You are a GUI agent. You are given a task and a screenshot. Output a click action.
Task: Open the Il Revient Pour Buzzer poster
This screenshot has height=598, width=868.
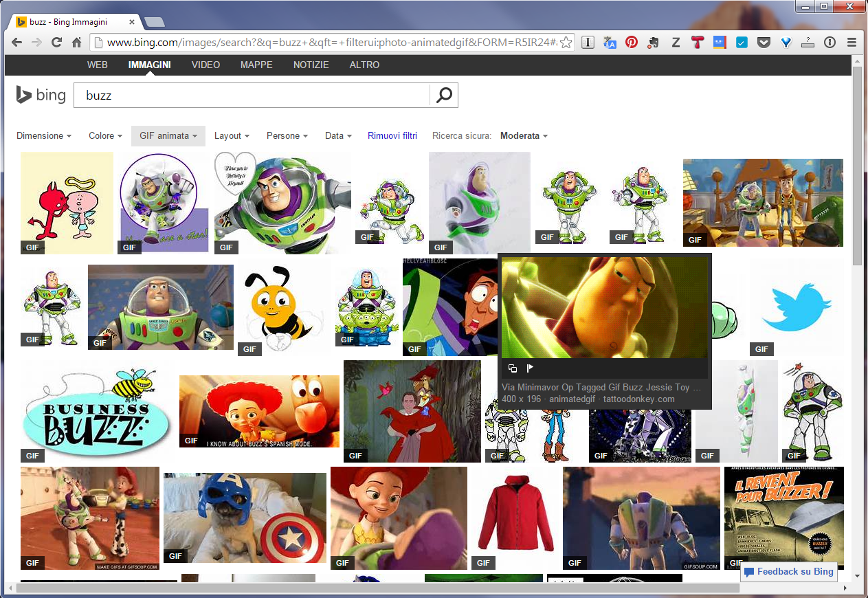tap(784, 518)
